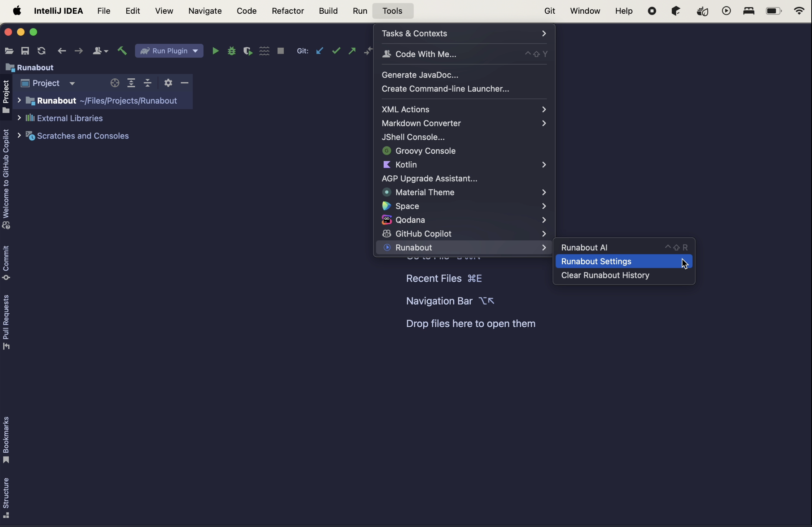Click the Runabout breadcrumb in navigation bar

point(30,67)
